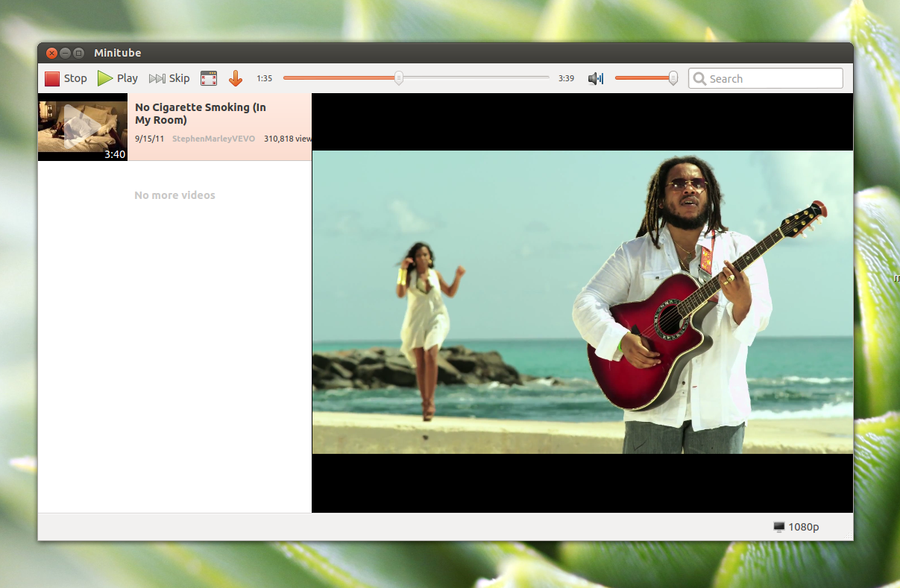Click the volume slider handle

(673, 78)
